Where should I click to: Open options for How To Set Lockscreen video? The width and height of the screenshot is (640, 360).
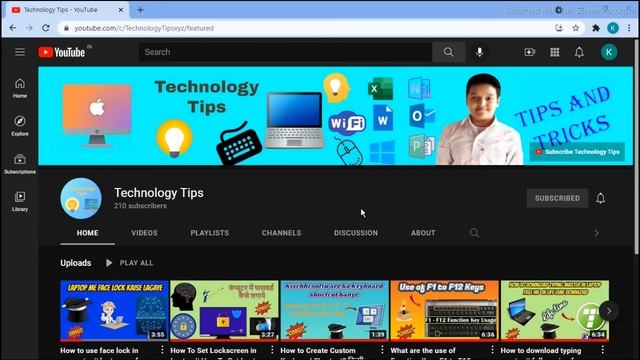click(272, 350)
